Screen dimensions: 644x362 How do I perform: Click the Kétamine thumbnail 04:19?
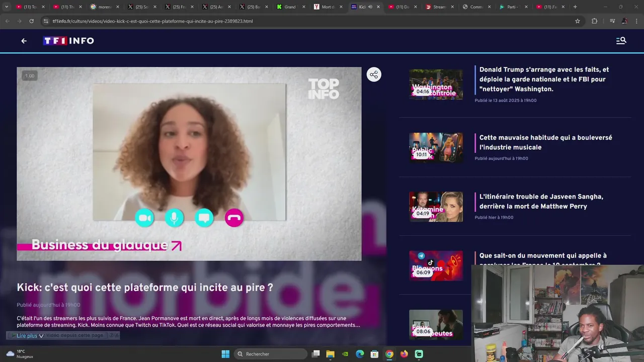(436, 207)
